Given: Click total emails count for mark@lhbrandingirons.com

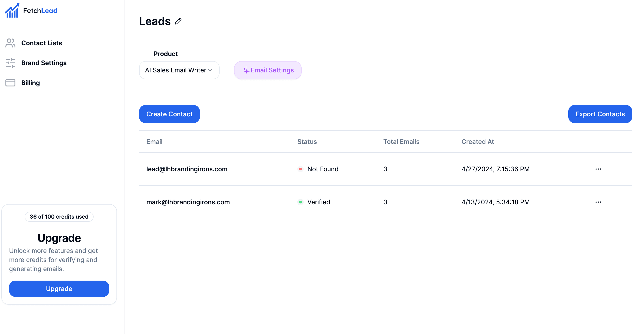Looking at the screenshot, I should [x=385, y=202].
